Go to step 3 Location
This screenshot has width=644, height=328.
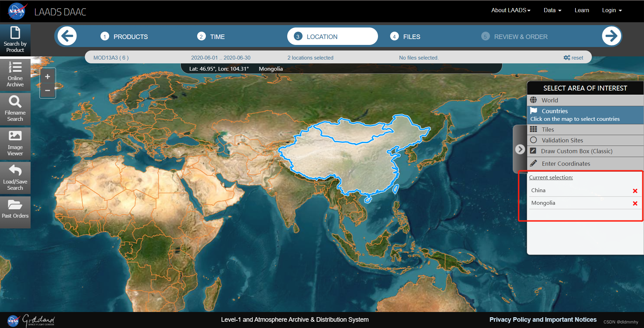332,36
